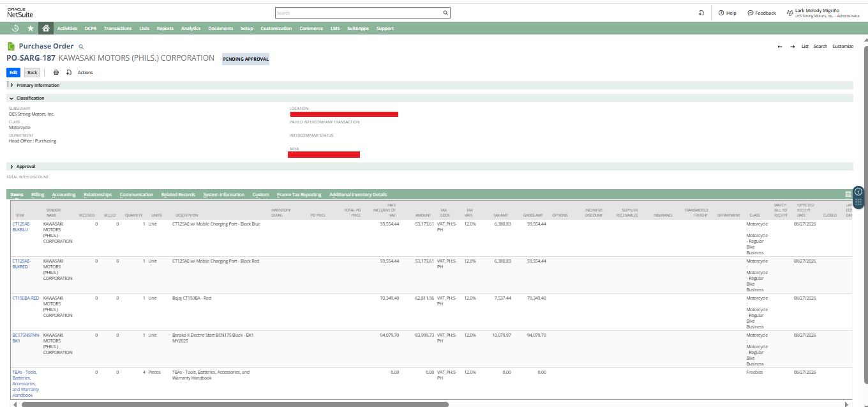Click the Feedback speech bubble icon
This screenshot has height=407, width=868.
coord(750,13)
